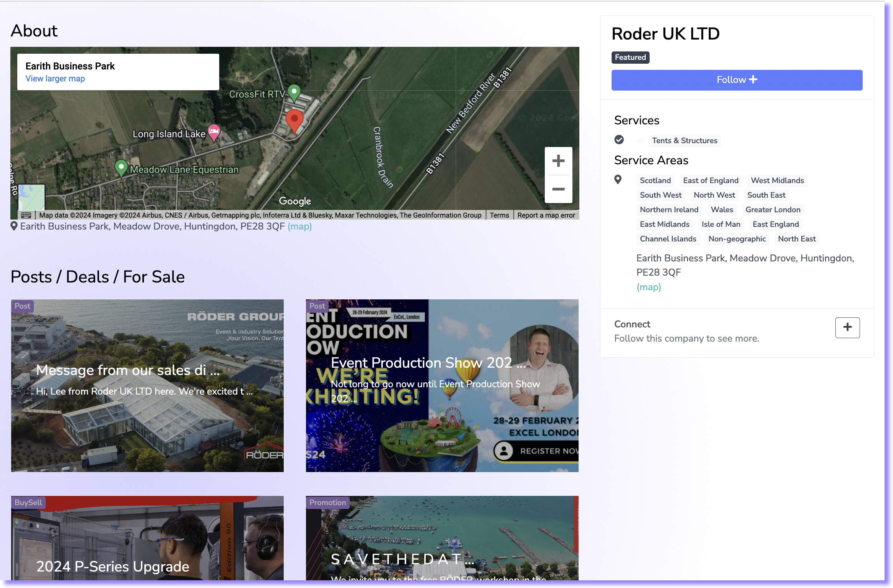
Task: Select the Northern Ireland area tag
Action: (669, 210)
